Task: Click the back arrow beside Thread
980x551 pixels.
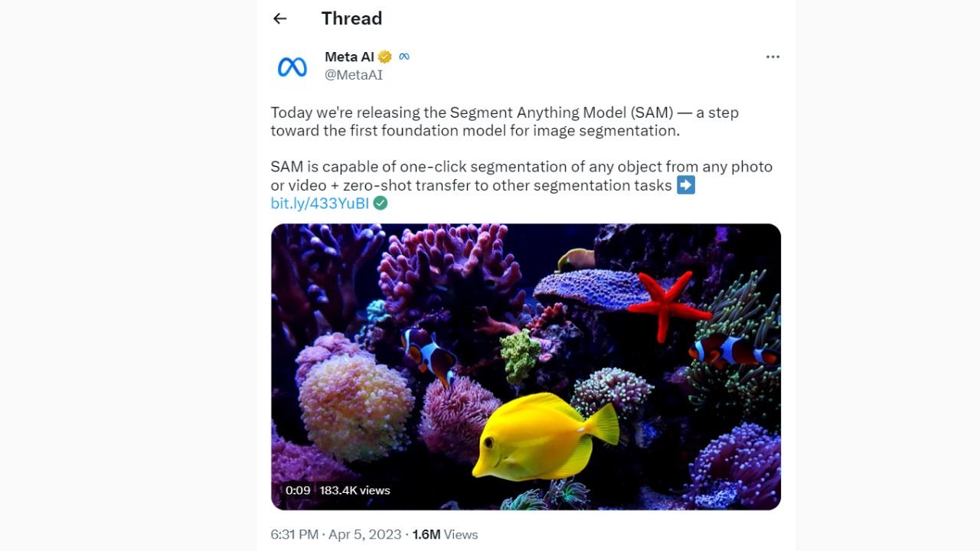Action: tap(280, 18)
